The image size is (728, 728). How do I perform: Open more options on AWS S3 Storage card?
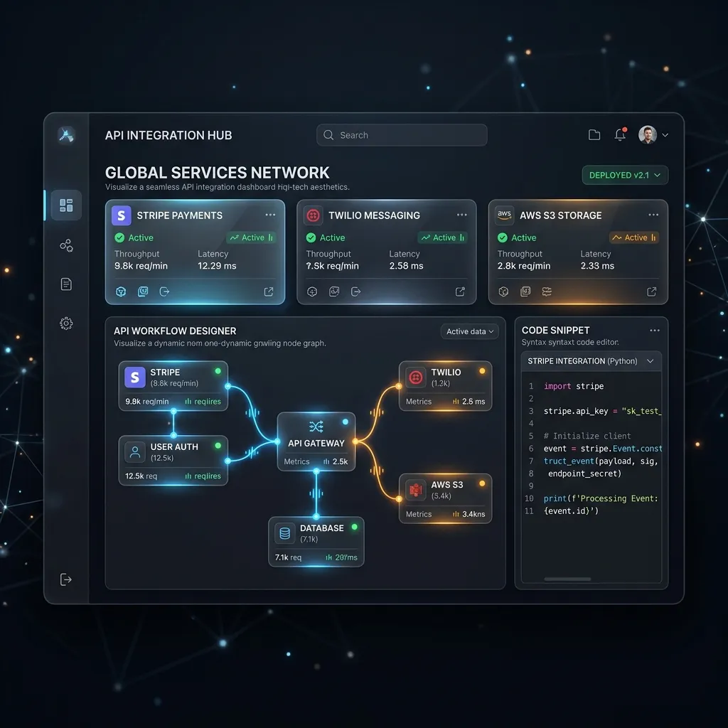tap(653, 215)
